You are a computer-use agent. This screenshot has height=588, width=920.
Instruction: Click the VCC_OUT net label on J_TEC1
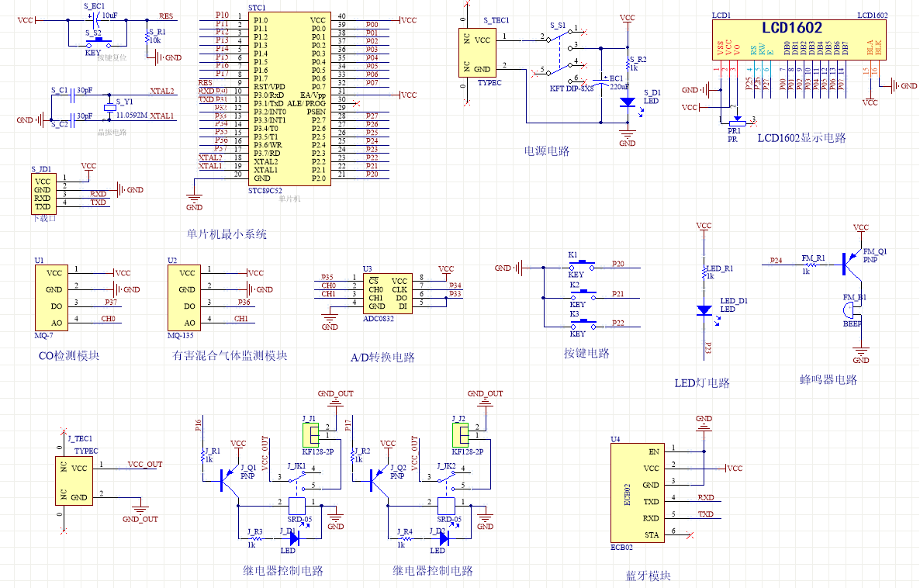coord(145,464)
